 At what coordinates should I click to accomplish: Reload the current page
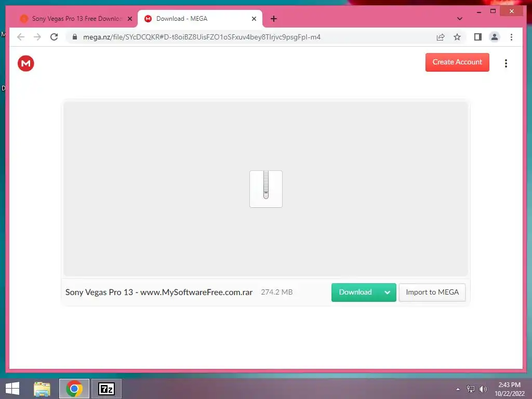(x=54, y=37)
